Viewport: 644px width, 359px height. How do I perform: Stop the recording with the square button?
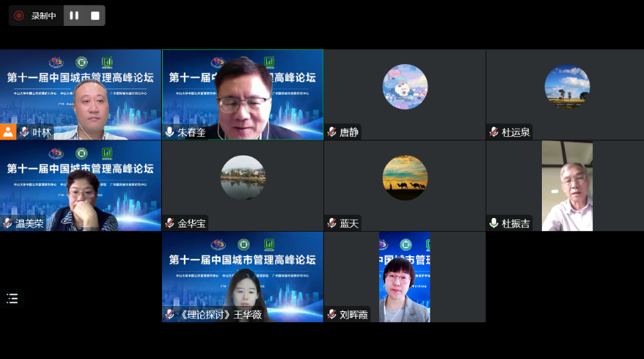point(95,16)
